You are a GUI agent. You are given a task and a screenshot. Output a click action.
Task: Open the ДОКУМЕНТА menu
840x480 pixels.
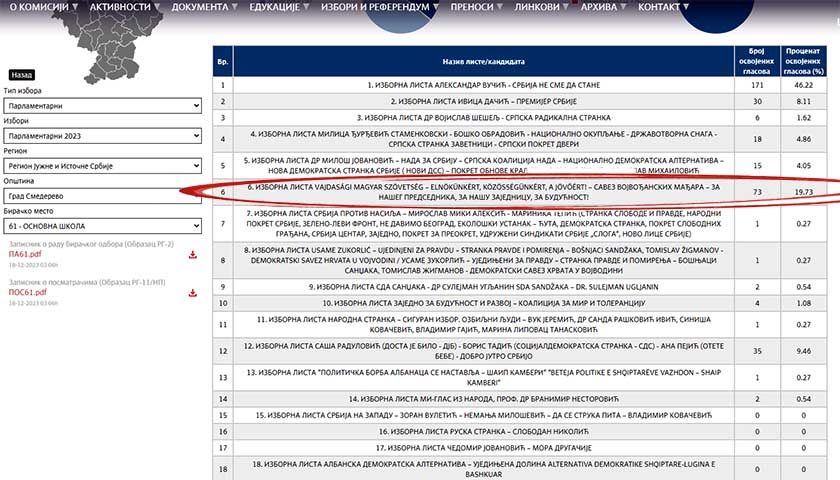[x=205, y=7]
